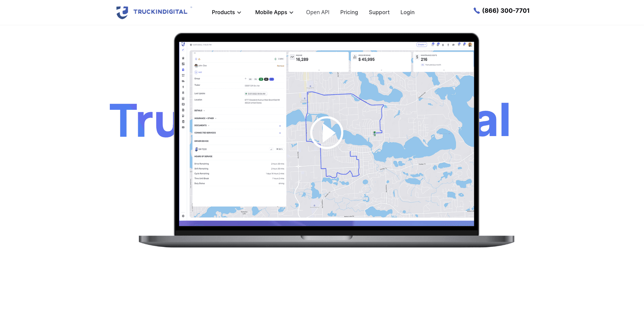The image size is (644, 322).
Task: Call the (866) 300-7701 phone number
Action: pyautogui.click(x=502, y=11)
